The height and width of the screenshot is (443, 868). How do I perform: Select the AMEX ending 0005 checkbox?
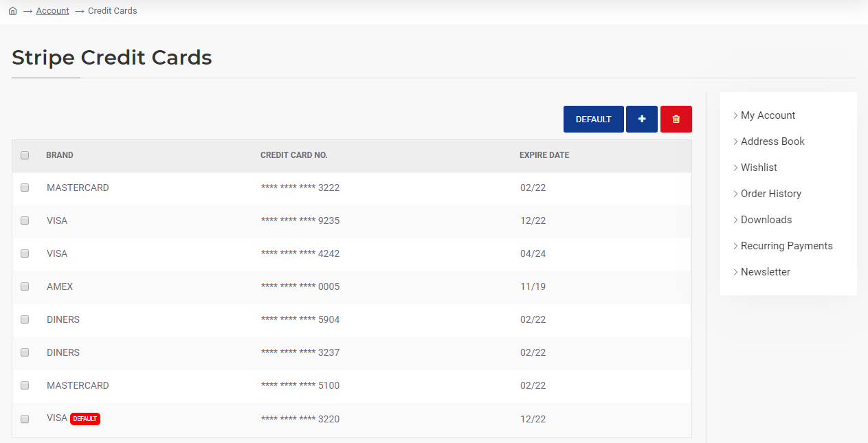pyautogui.click(x=25, y=286)
